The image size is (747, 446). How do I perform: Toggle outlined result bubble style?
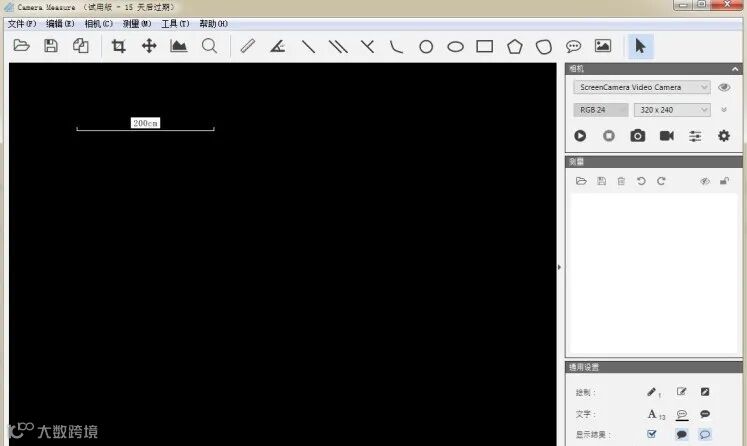coord(705,434)
